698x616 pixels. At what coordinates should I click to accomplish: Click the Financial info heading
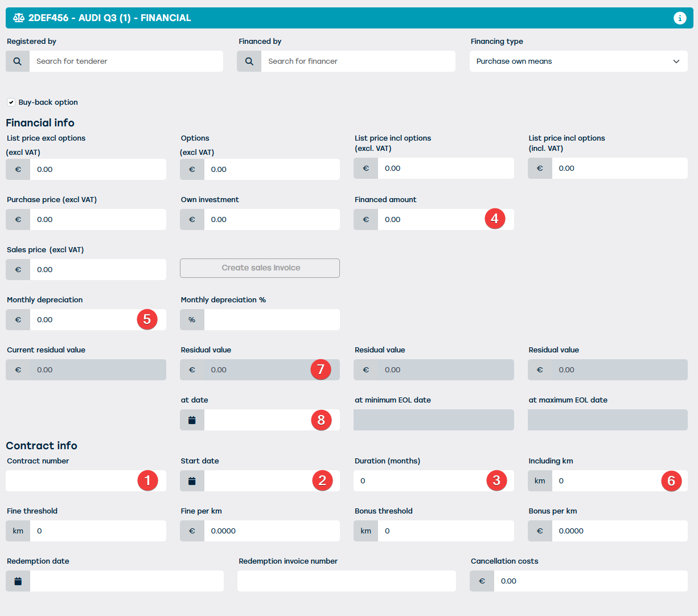(40, 123)
